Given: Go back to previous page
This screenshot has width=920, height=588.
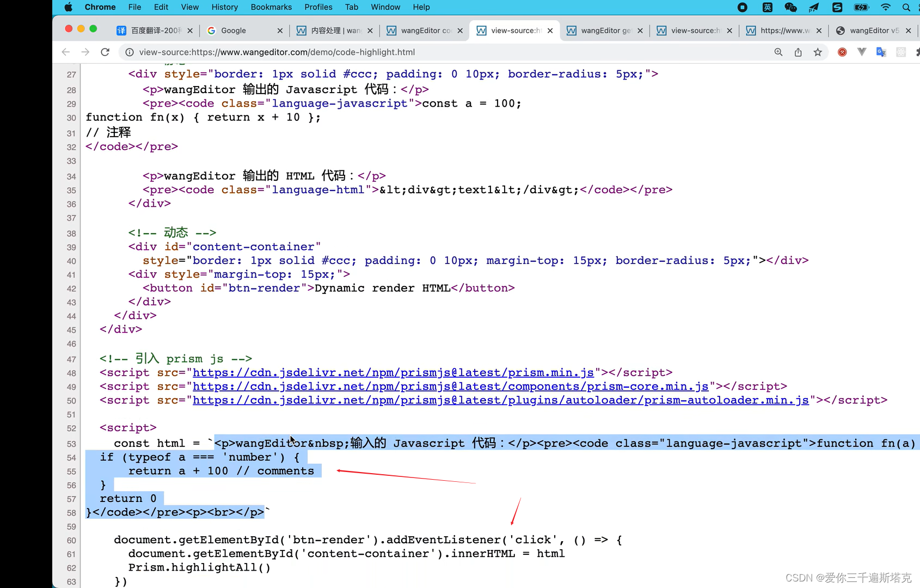Looking at the screenshot, I should pos(66,52).
